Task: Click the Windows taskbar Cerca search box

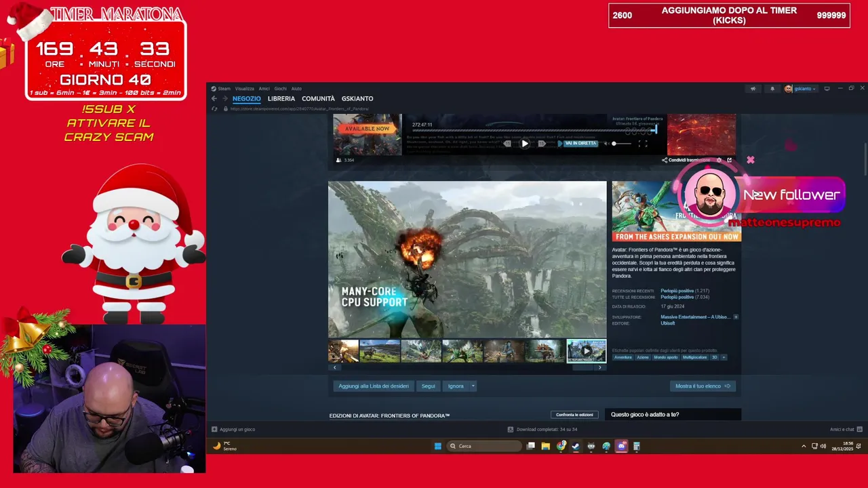Action: click(x=485, y=446)
